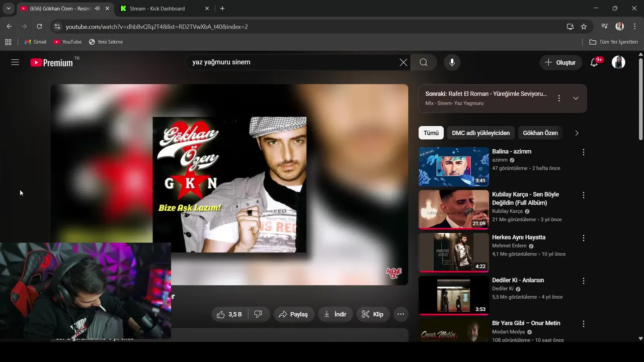Expand the Mix playlist panel
Viewport: 644px width, 362px height.
pyautogui.click(x=576, y=98)
